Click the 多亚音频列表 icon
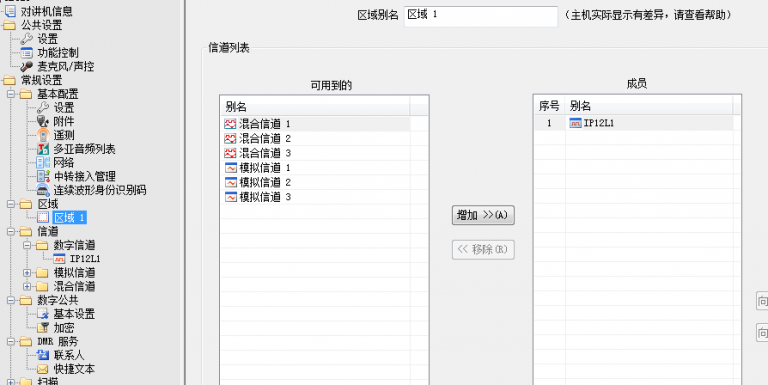This screenshot has width=768, height=385. coord(43,148)
